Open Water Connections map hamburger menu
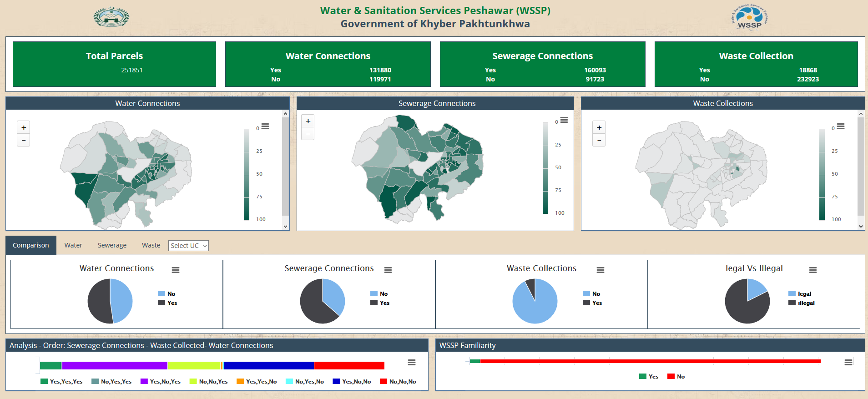Viewport: 868px width, 399px height. pos(265,126)
